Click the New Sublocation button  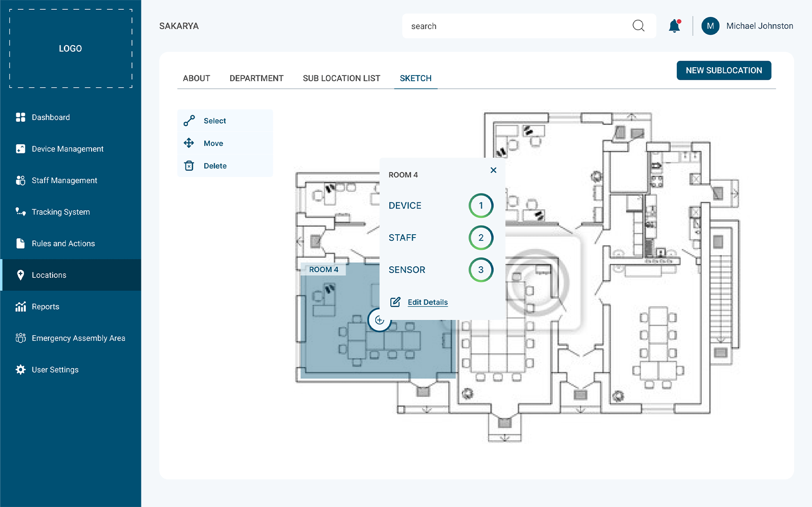(724, 70)
